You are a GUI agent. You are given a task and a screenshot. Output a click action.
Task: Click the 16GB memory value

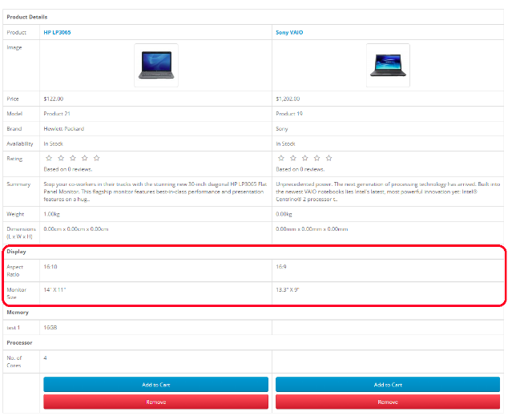[x=50, y=328]
